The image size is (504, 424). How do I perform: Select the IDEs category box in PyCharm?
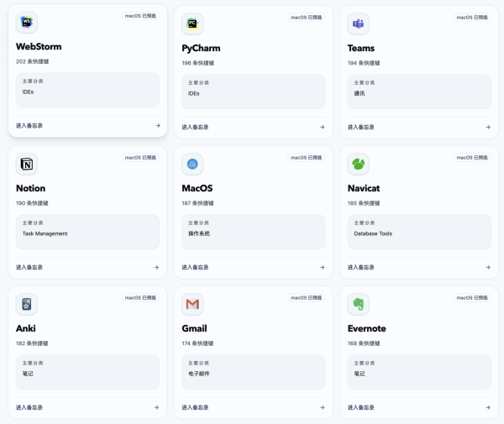click(253, 92)
